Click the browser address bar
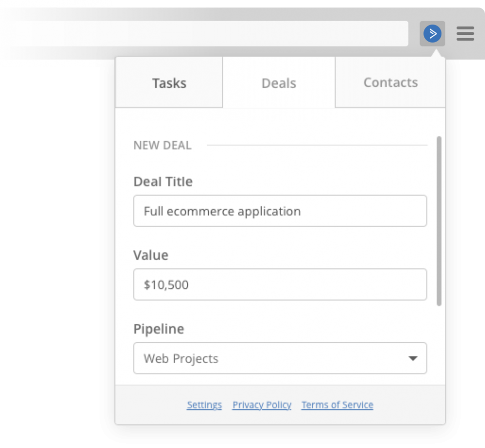The image size is (485, 448). coord(209,33)
